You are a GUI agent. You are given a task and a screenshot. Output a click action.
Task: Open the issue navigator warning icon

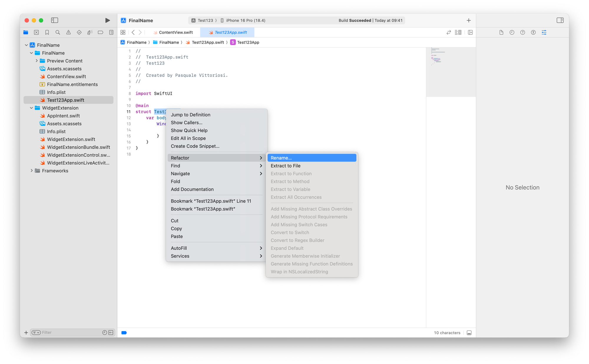point(68,32)
